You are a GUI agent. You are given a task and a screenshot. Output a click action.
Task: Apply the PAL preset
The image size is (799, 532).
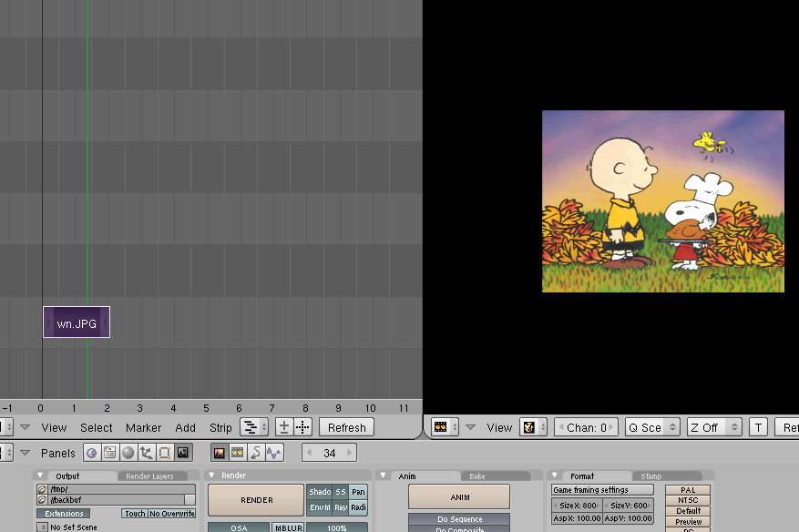point(688,490)
